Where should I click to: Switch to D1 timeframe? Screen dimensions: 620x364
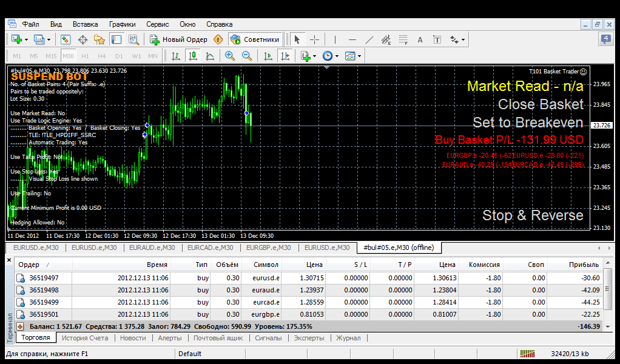(119, 56)
